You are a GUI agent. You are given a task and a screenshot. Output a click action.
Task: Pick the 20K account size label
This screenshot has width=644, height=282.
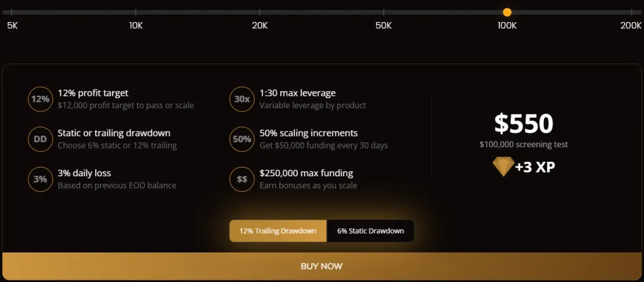pyautogui.click(x=260, y=26)
